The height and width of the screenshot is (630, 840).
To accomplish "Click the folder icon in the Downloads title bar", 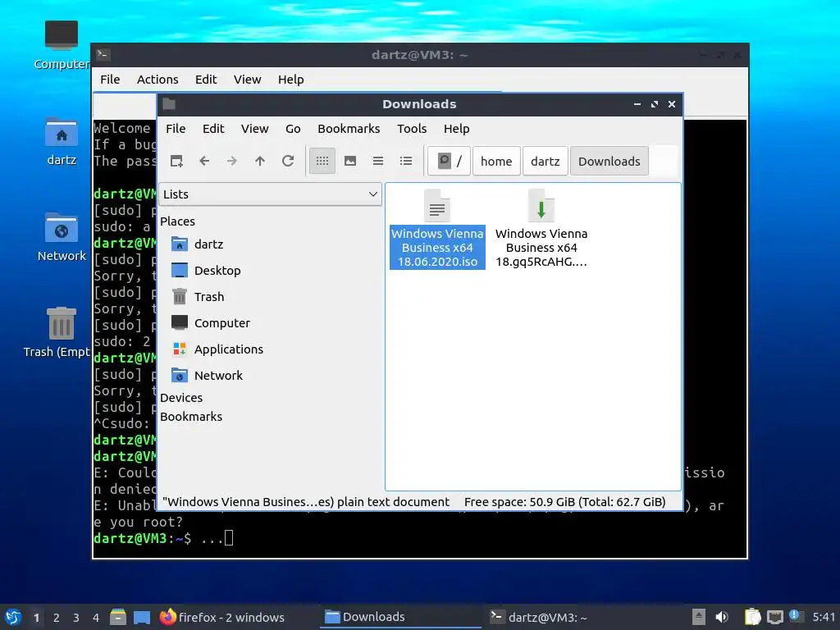I will pyautogui.click(x=169, y=104).
